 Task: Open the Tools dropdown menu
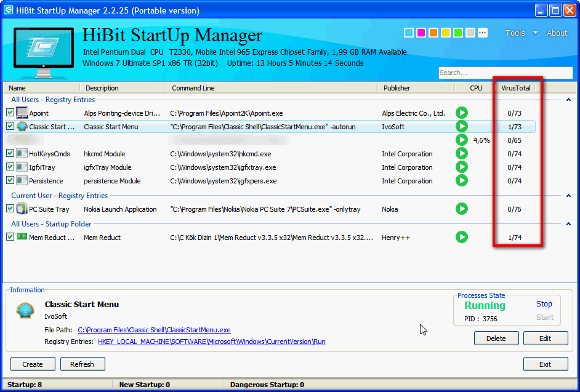521,33
